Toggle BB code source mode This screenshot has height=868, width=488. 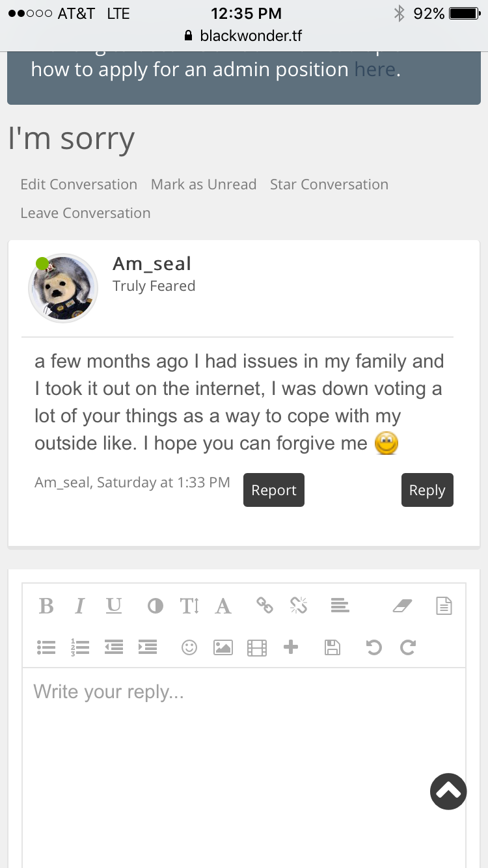tap(444, 606)
